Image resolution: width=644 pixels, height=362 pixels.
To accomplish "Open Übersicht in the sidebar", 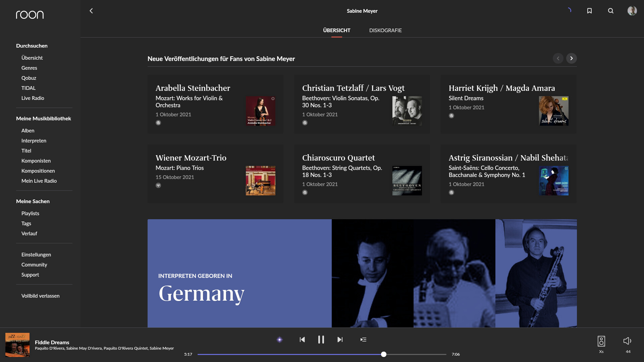I will click(32, 58).
